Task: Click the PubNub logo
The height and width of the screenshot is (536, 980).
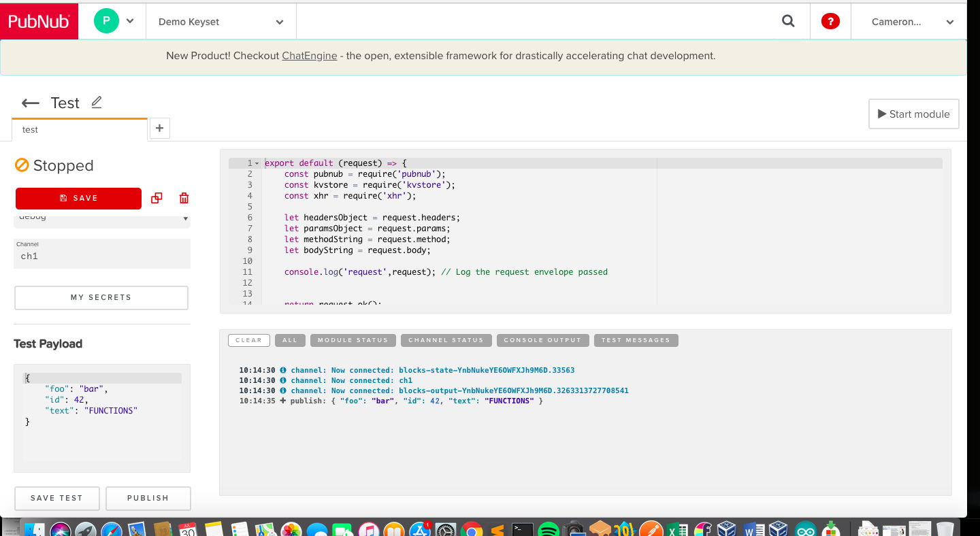Action: (x=39, y=21)
